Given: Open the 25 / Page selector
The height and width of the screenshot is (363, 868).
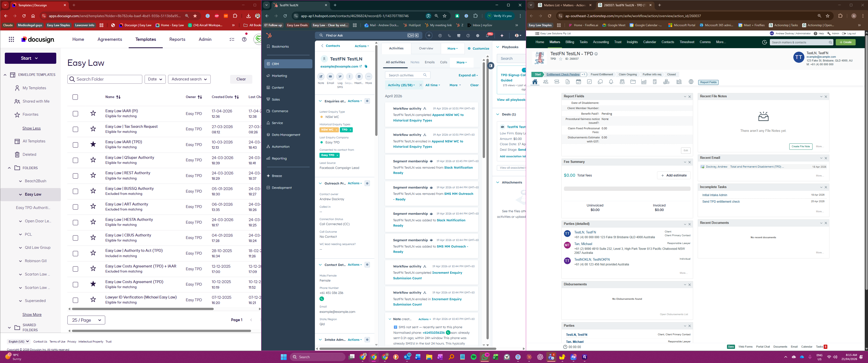Looking at the screenshot, I should click(x=86, y=320).
